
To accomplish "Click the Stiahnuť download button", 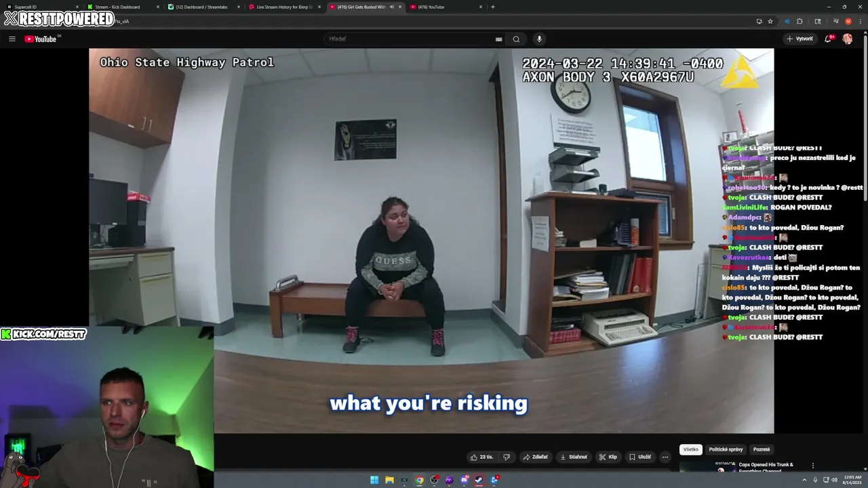I will pos(574,457).
